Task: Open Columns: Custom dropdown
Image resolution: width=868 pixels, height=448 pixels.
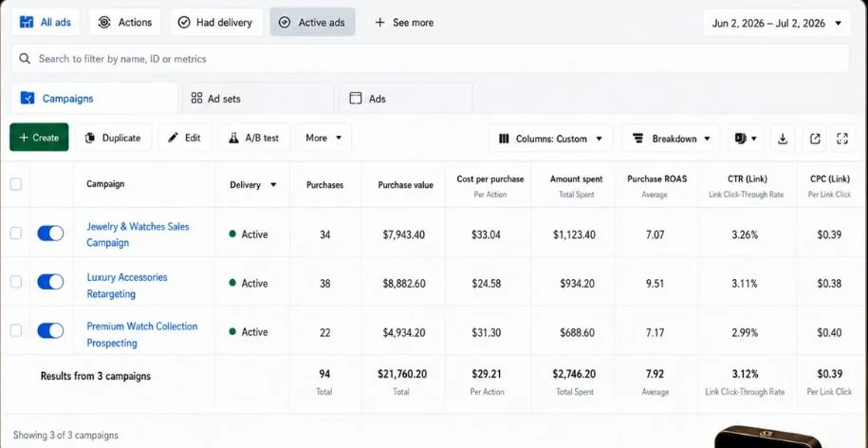Action: coord(550,139)
